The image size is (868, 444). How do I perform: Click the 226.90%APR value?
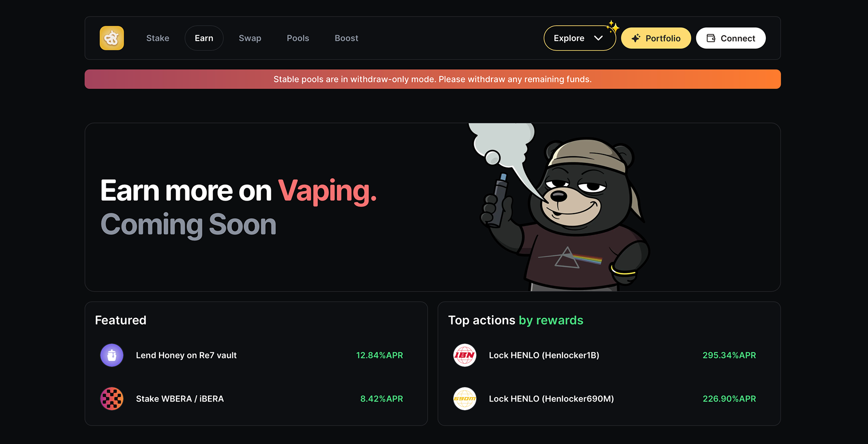[x=729, y=399]
